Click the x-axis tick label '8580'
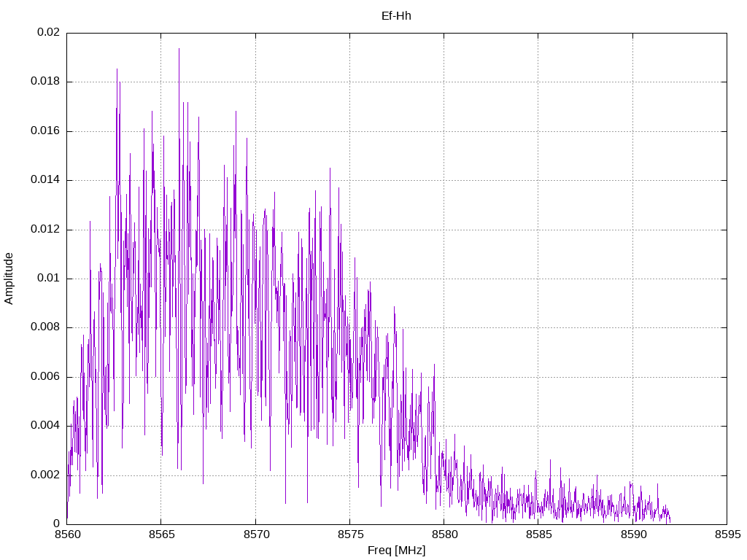The height and width of the screenshot is (560, 747). pyautogui.click(x=444, y=534)
